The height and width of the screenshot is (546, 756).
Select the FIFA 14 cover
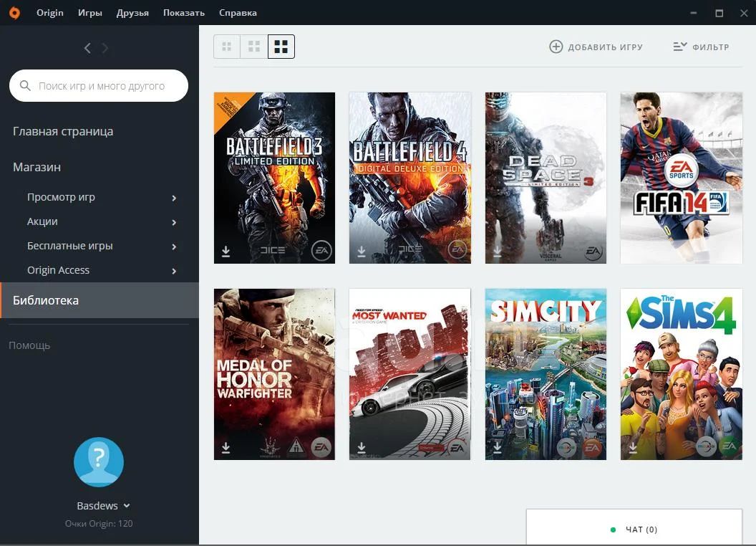[682, 178]
